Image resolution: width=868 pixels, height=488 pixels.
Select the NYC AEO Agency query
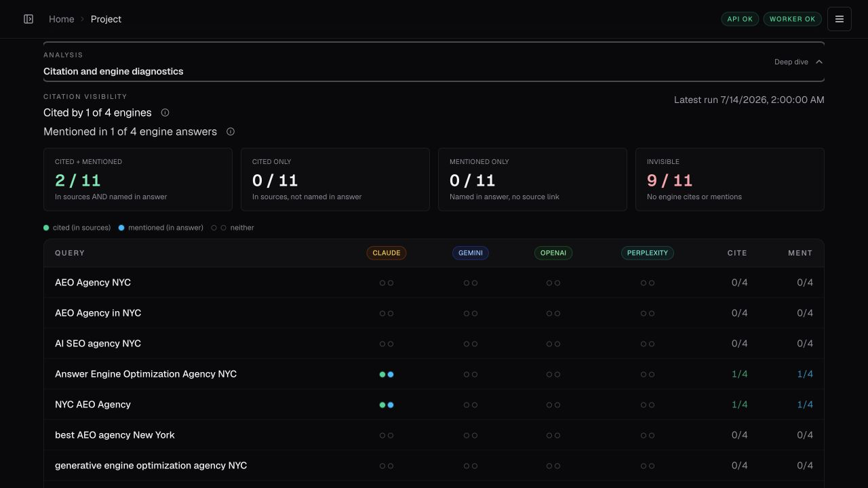[x=93, y=405]
